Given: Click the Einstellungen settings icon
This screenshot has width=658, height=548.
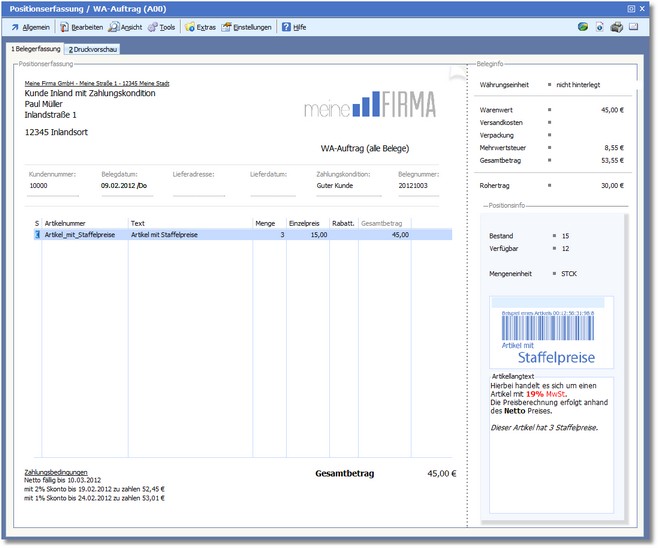Looking at the screenshot, I should pos(227,27).
